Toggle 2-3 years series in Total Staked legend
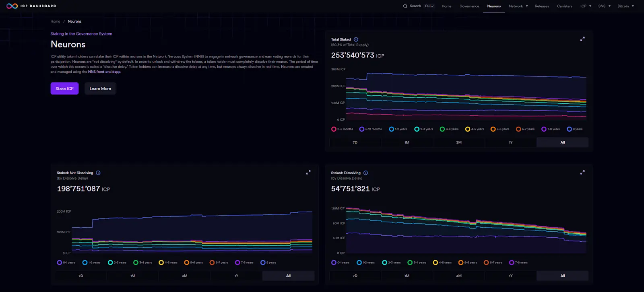Screen dimensions: 644x292 (x=423, y=129)
